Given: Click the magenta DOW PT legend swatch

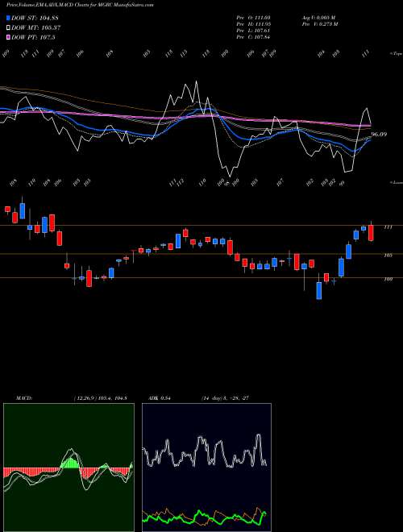Looking at the screenshot, I should (x=9, y=37).
